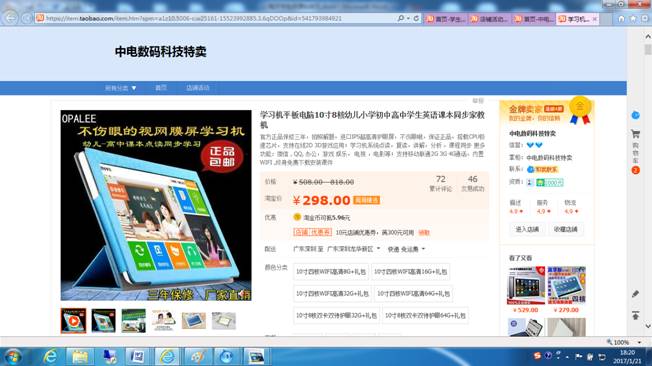Expand the 快递 免运费 shipping dropdown
Viewport: 652px width, 366px height.
click(x=406, y=249)
